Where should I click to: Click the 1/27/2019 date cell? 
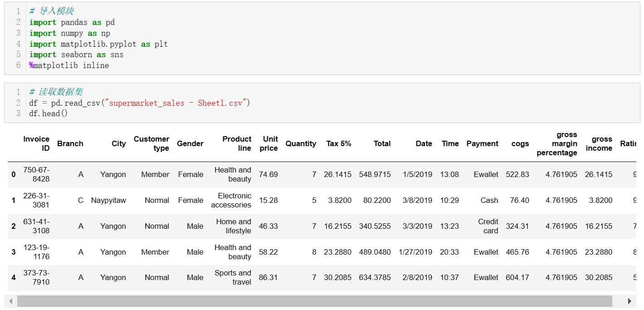[416, 252]
